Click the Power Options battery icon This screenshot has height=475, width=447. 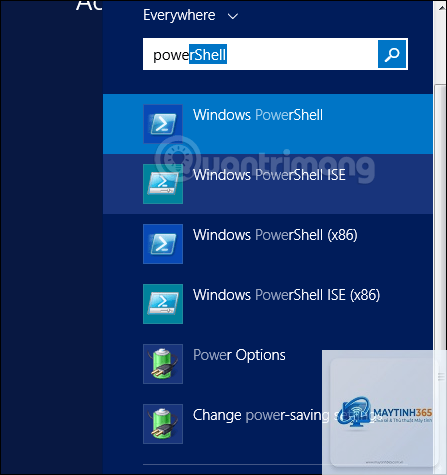coord(163,364)
